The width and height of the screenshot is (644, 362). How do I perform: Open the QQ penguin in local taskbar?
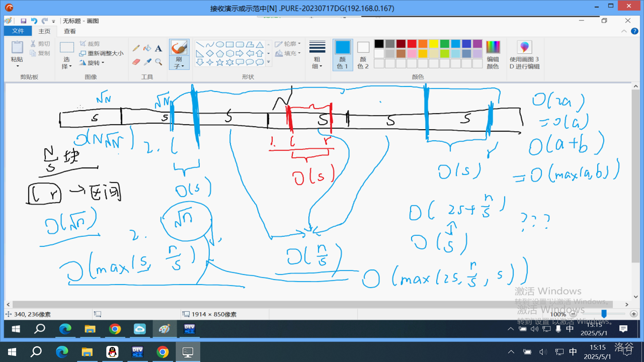(112, 352)
